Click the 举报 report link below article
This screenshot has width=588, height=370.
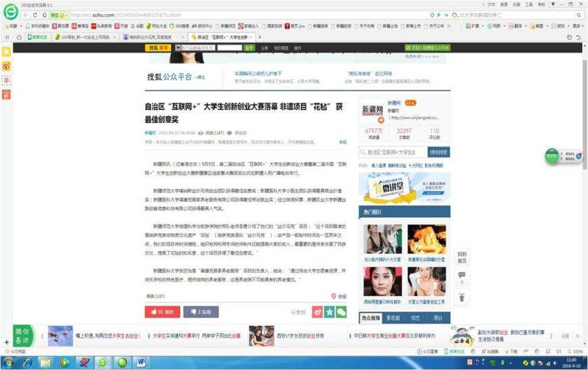(x=339, y=296)
